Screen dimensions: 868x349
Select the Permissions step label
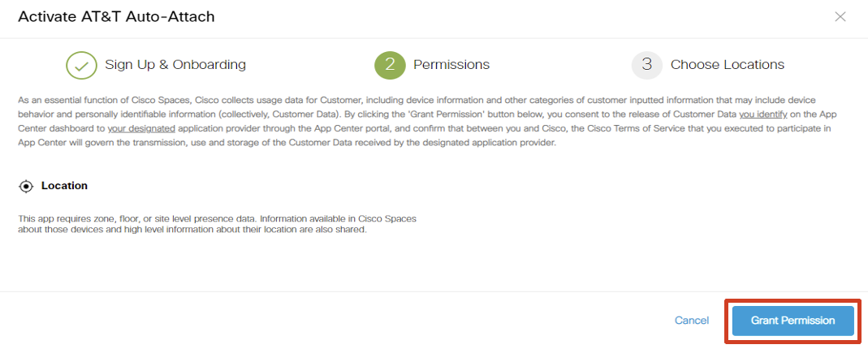click(x=451, y=65)
